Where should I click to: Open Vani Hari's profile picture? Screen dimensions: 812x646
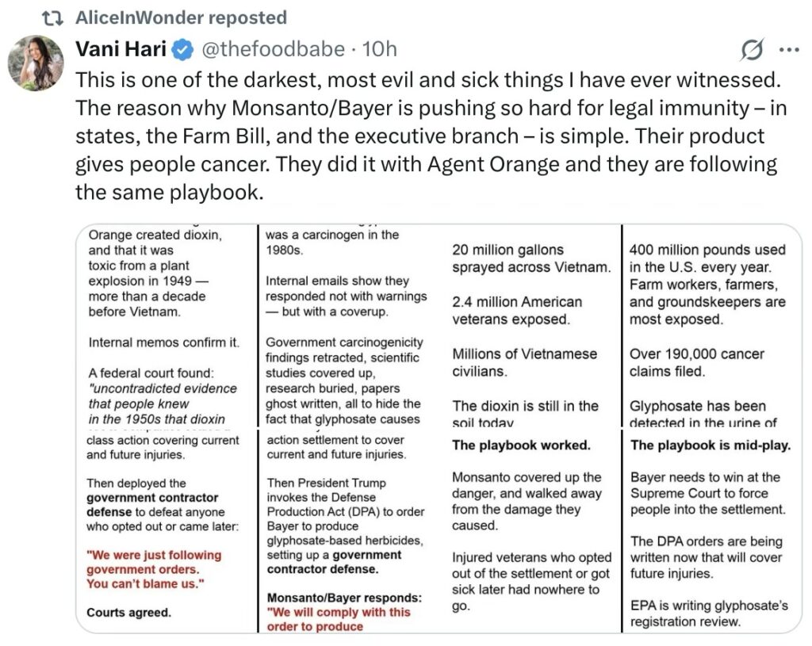click(x=36, y=63)
